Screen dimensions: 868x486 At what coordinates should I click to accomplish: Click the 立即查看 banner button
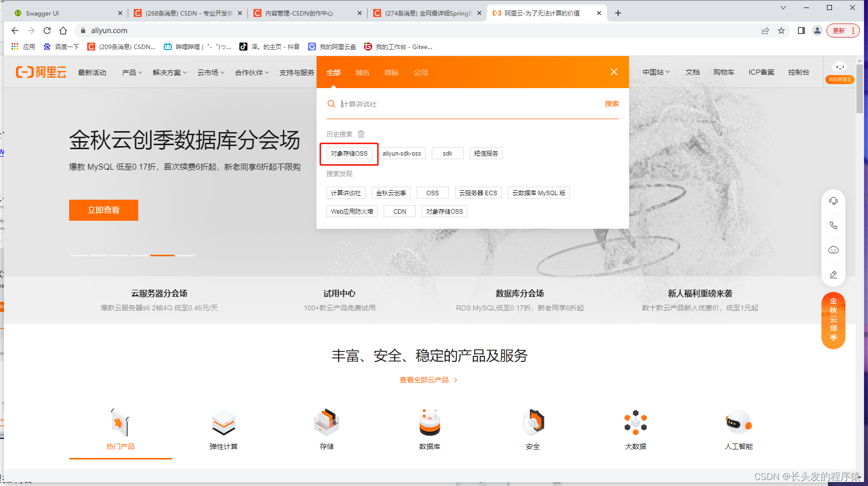[x=104, y=210]
